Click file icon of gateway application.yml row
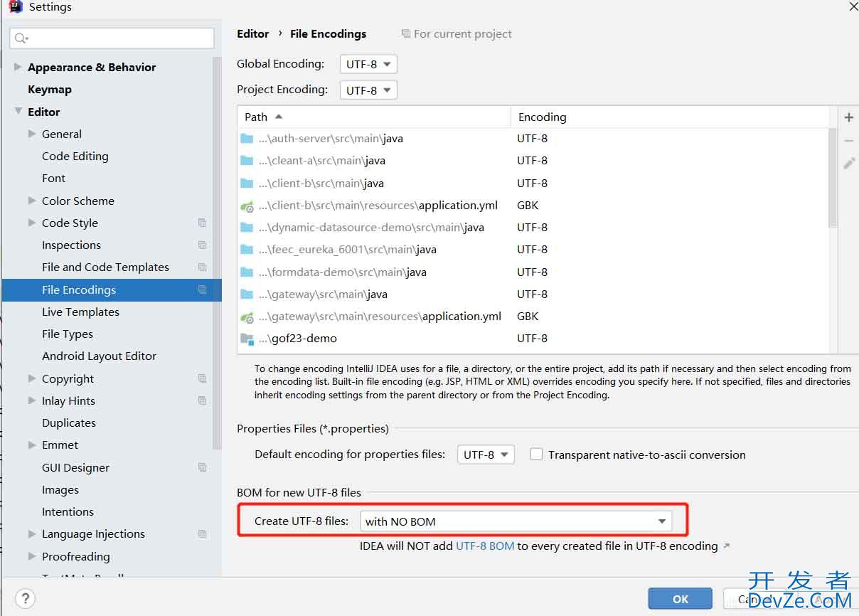 pos(247,317)
